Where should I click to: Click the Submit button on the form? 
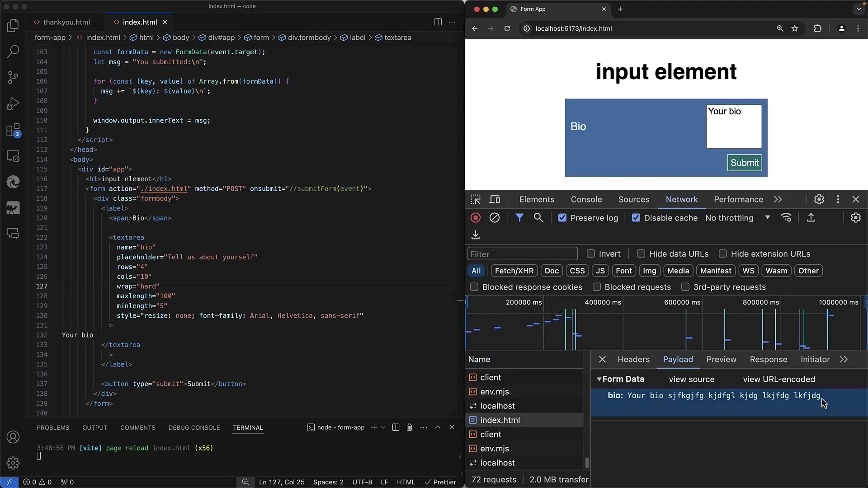coord(744,162)
